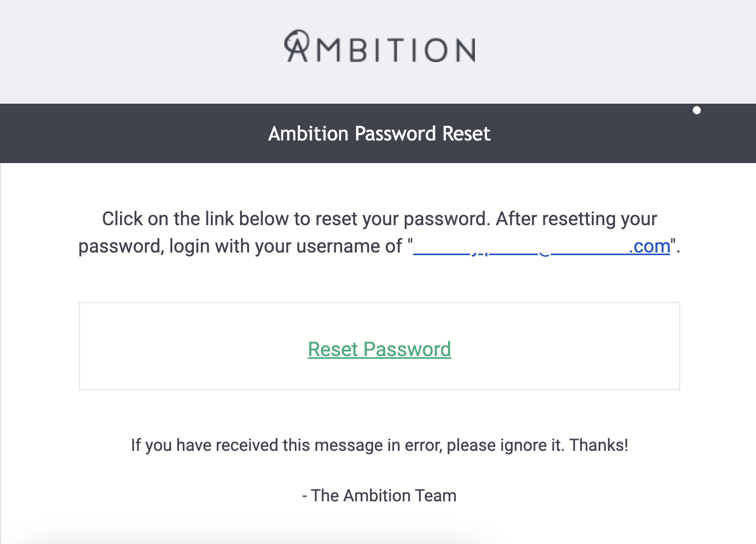This screenshot has height=544, width=756.
Task: Click "login with your username of" text
Action: pyautogui.click(x=285, y=246)
